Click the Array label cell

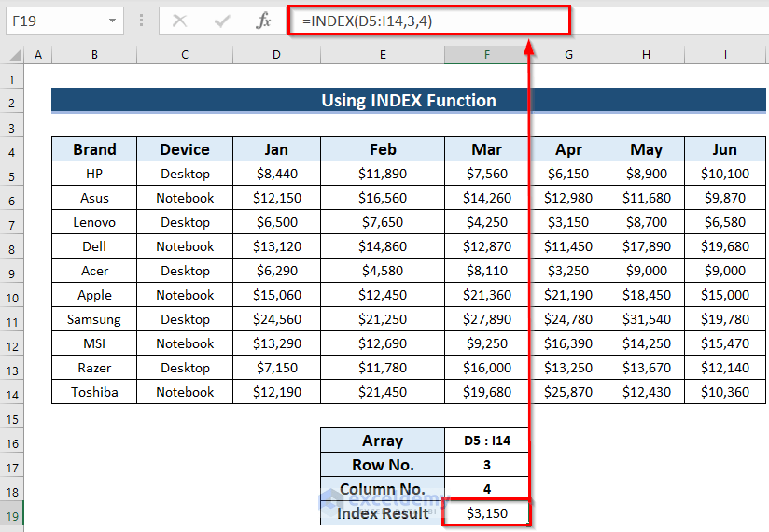tap(383, 441)
